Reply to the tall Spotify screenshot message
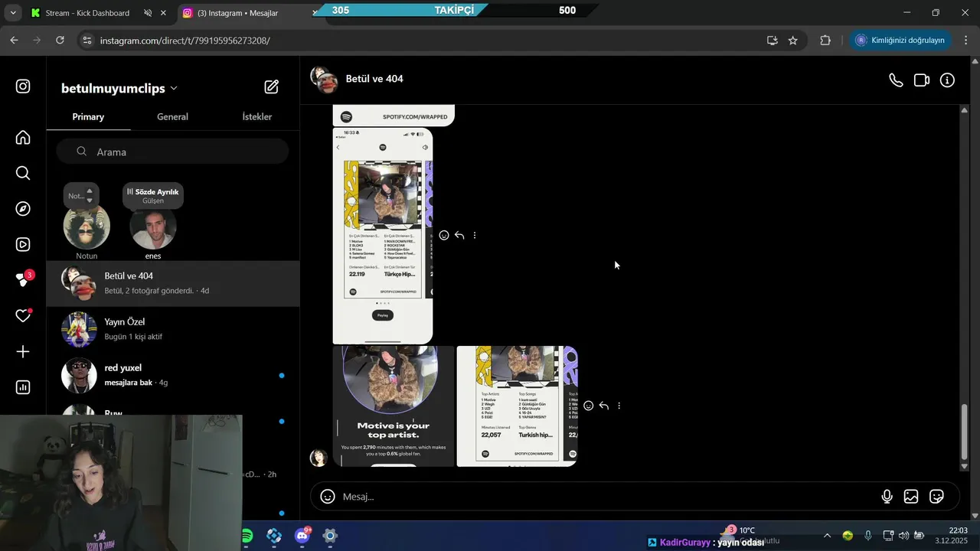The width and height of the screenshot is (980, 551). (459, 236)
